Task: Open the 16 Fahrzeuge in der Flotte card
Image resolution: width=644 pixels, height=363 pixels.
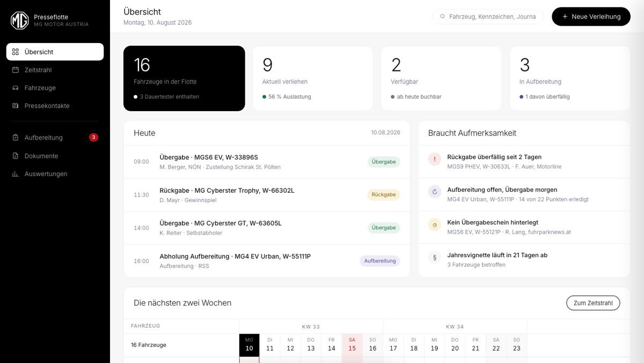Action: 184,78
